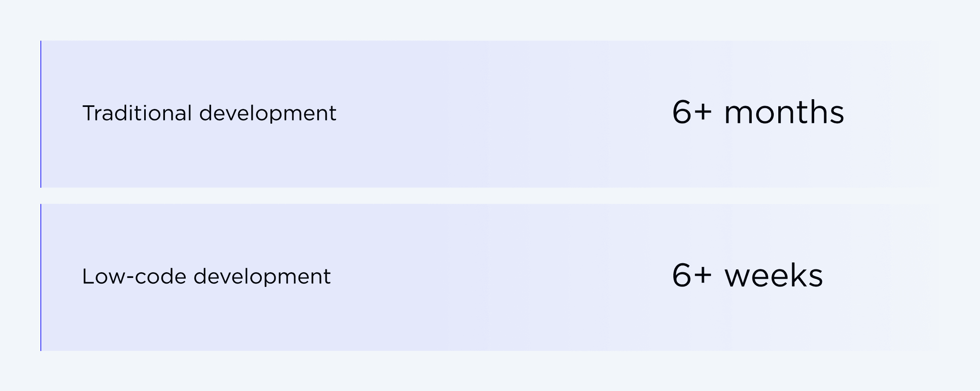Click the hyphen in "Low-code"
Screen dimensions: 980x391
click(x=131, y=278)
